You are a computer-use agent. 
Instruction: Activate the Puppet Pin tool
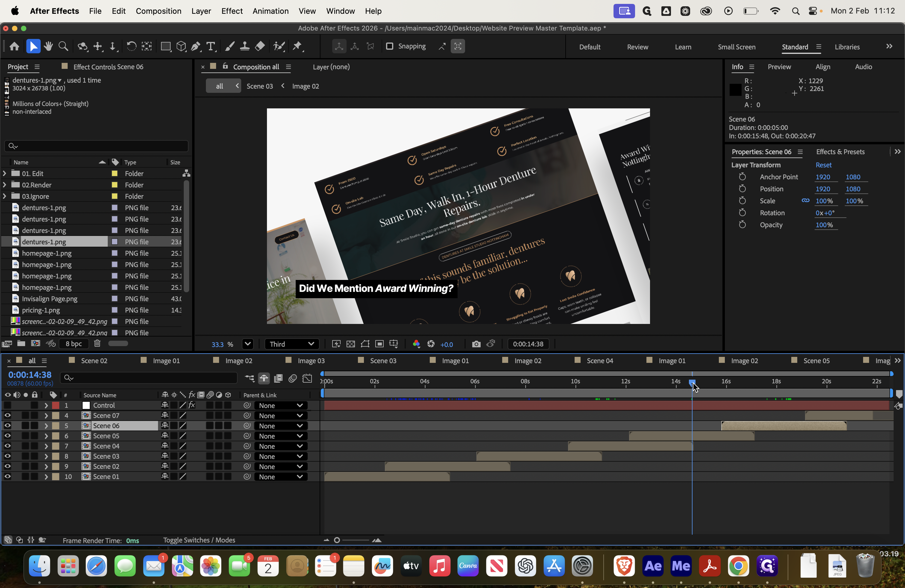click(298, 46)
